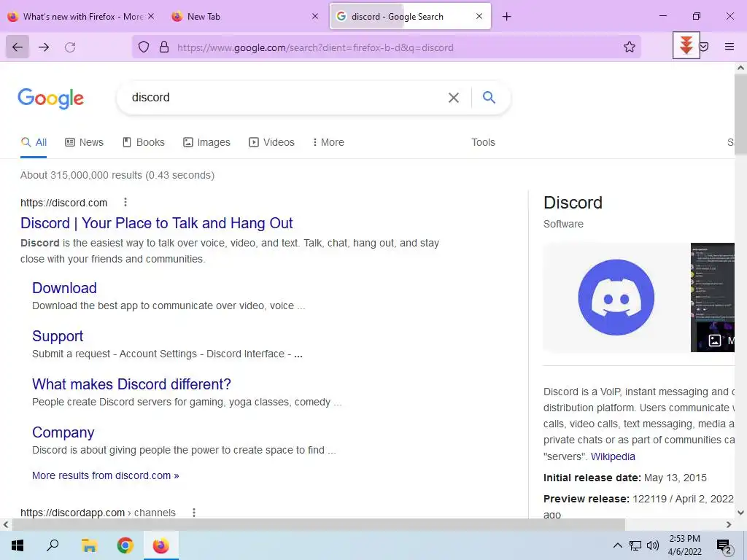747x560 pixels.
Task: Click the Firefox taskbar icon
Action: (161, 545)
